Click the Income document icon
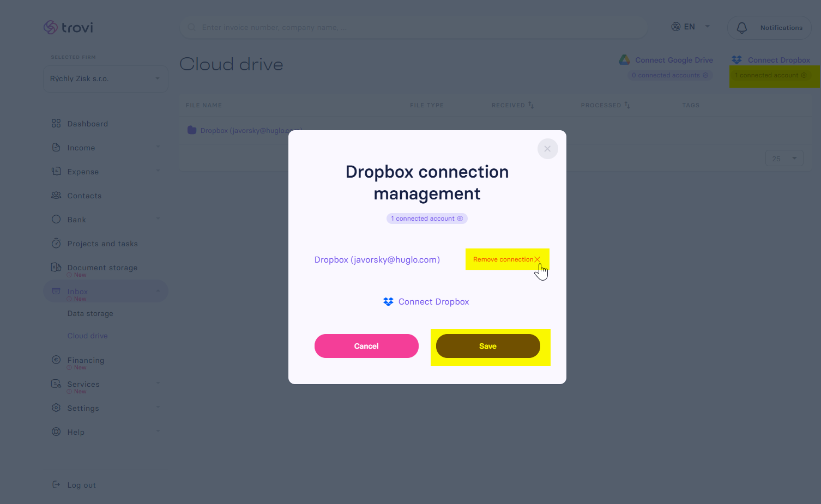 pos(56,148)
